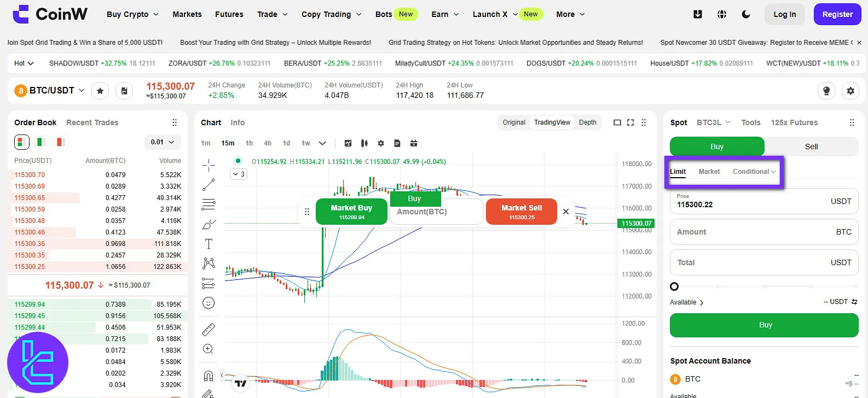The height and width of the screenshot is (398, 868).
Task: Select the crosshair cursor tool
Action: 209,165
